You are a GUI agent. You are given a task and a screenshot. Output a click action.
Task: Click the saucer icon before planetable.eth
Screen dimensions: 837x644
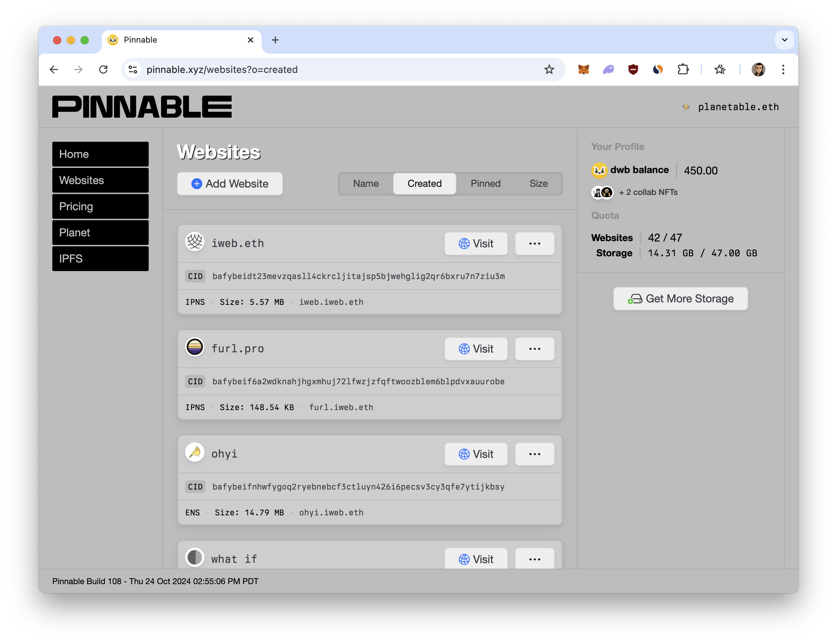click(x=685, y=107)
